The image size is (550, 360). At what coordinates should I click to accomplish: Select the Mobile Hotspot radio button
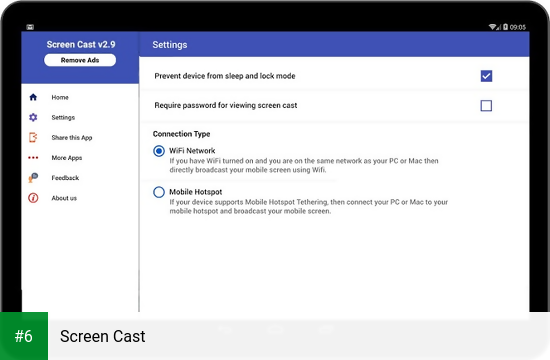pos(159,192)
